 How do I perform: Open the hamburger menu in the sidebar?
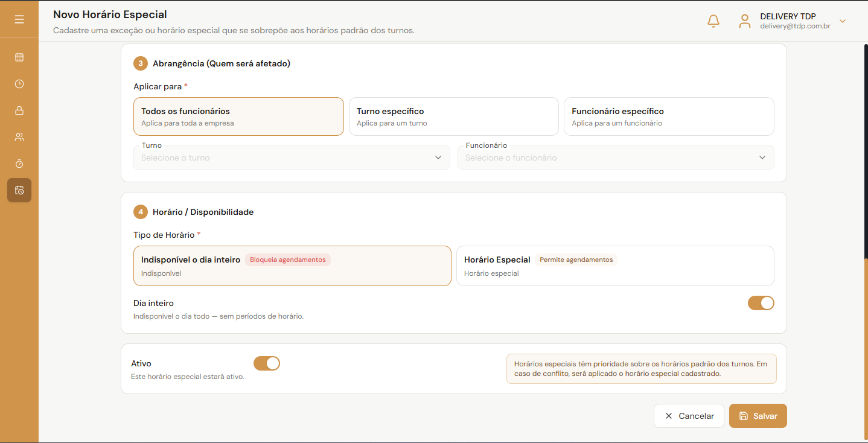click(x=19, y=19)
